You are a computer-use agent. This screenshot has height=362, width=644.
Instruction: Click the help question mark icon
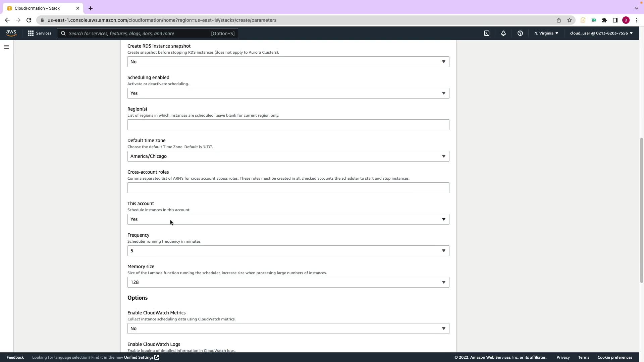click(520, 33)
